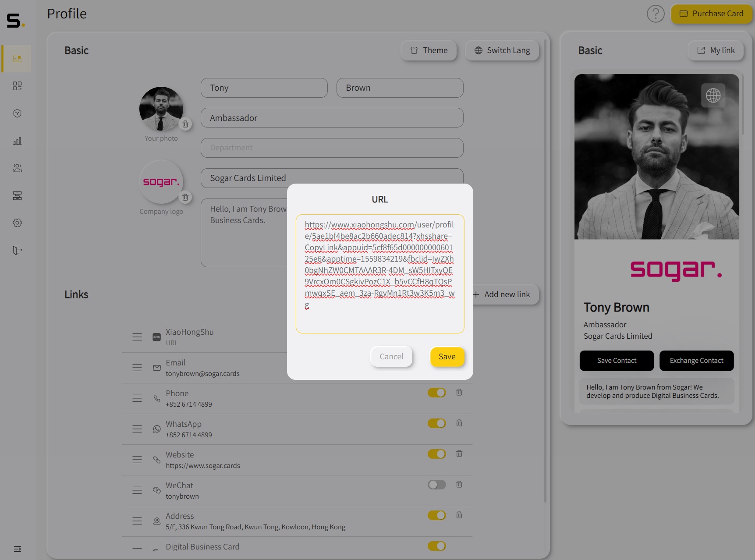Click the empty Department field

332,148
